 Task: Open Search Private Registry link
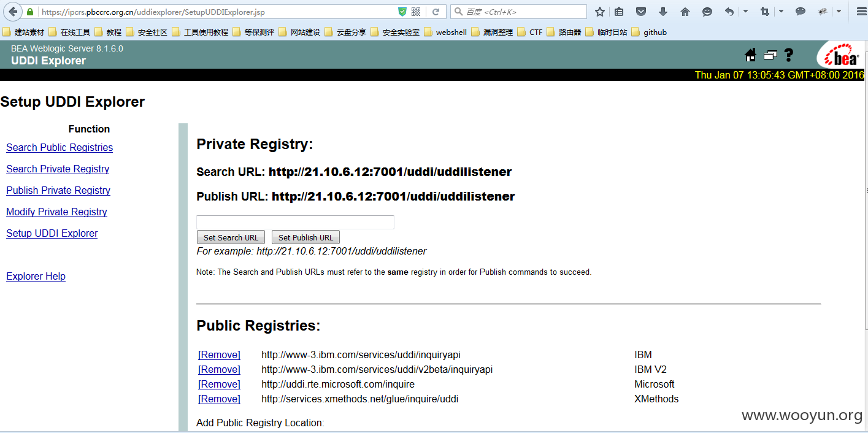[x=58, y=169]
